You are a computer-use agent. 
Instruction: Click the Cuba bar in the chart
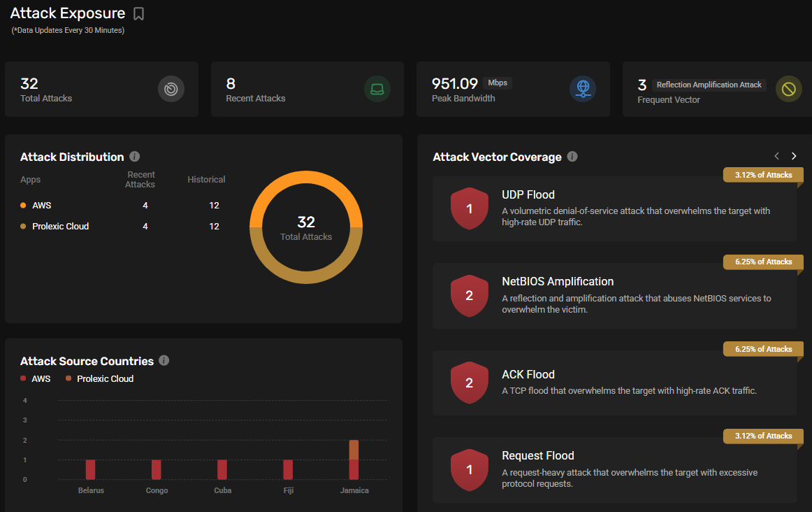pyautogui.click(x=222, y=469)
